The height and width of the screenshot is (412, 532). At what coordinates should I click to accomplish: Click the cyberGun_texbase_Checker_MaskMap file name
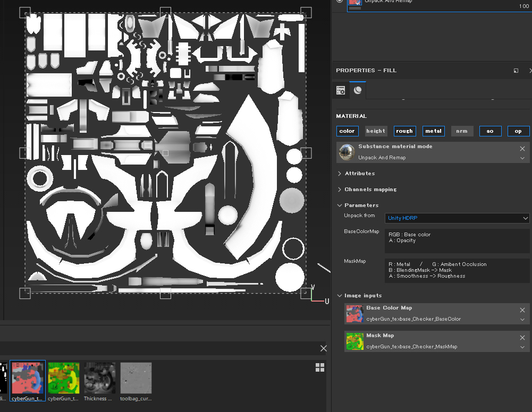point(411,347)
